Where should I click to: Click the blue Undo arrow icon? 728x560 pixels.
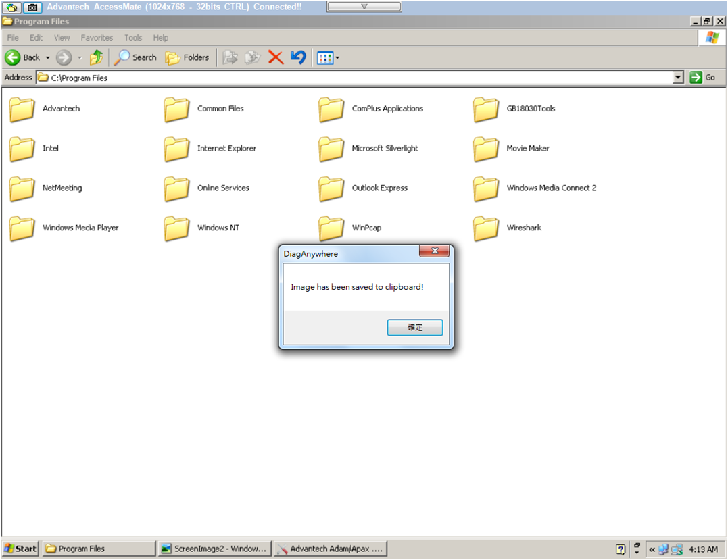298,57
